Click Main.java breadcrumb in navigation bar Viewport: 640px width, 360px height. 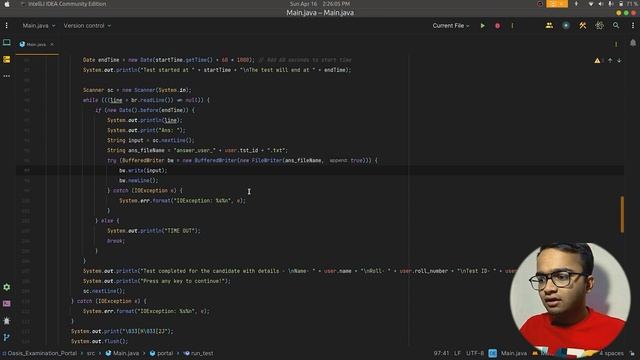click(x=122, y=353)
